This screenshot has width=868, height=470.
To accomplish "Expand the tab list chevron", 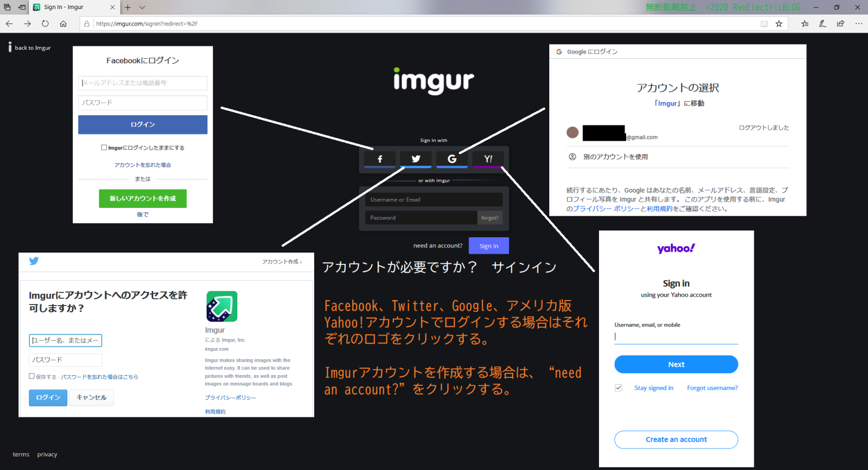I will [141, 7].
